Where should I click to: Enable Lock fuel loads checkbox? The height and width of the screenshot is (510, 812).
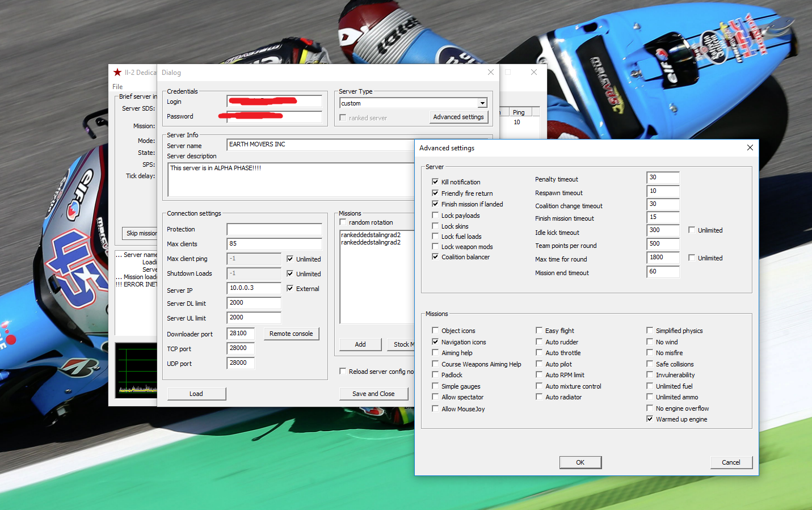coord(435,236)
